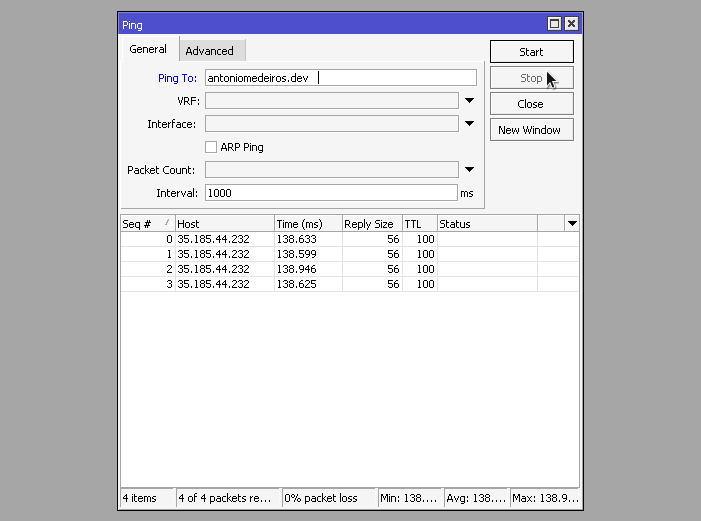The height and width of the screenshot is (521, 701).
Task: Open the table column selector dropdown
Action: click(x=572, y=224)
